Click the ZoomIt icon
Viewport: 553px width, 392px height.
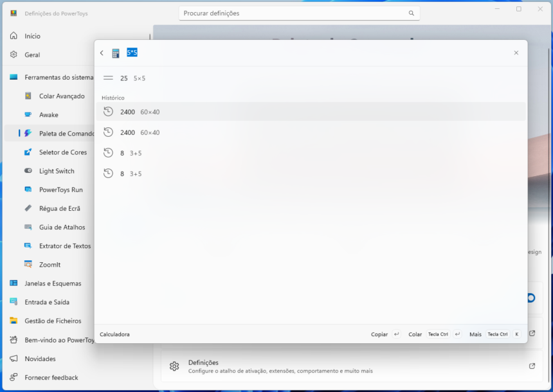[28, 264]
